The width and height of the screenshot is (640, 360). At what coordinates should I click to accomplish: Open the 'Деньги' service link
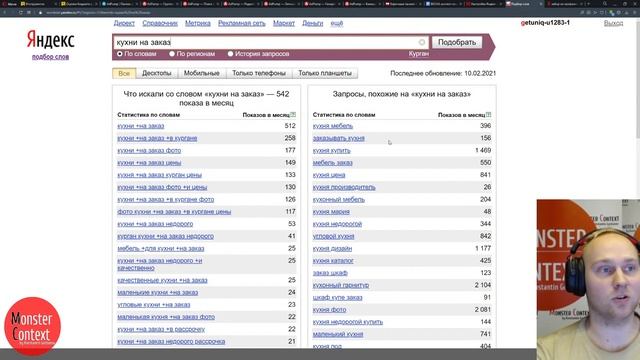click(x=313, y=23)
